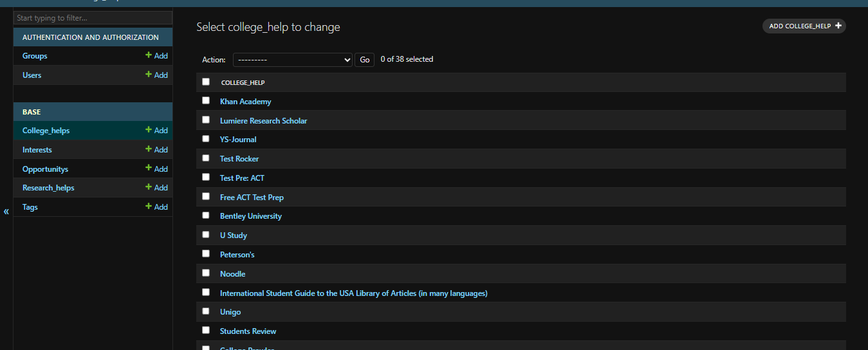The height and width of the screenshot is (350, 868).
Task: Check the Peterson's row checkbox
Action: 206,253
